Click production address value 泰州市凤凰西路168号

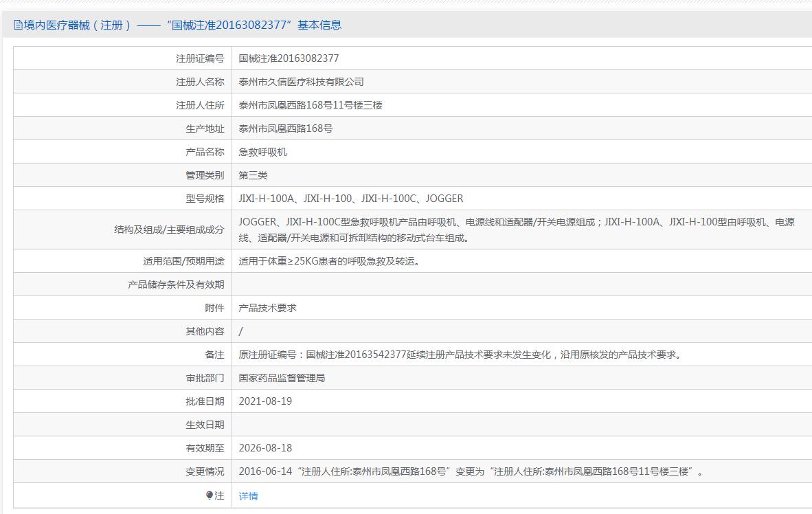click(x=286, y=128)
